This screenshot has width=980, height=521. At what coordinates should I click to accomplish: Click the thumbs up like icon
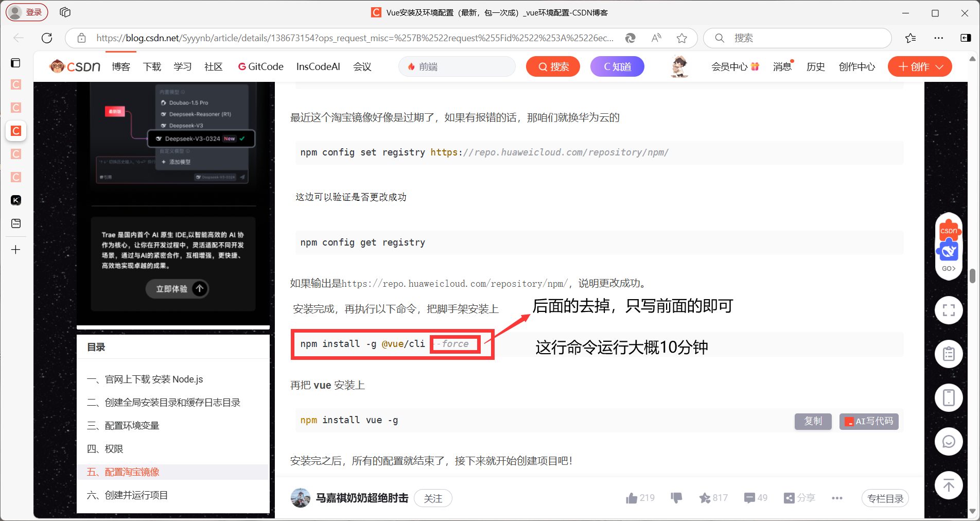632,498
